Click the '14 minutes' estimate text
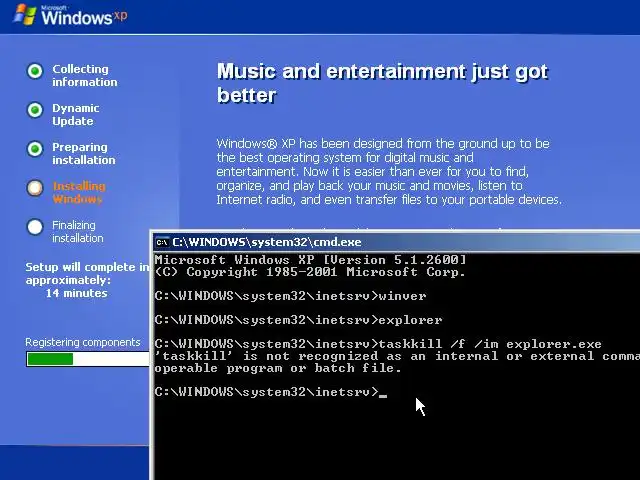Viewport: 640px width, 480px height. point(76,293)
